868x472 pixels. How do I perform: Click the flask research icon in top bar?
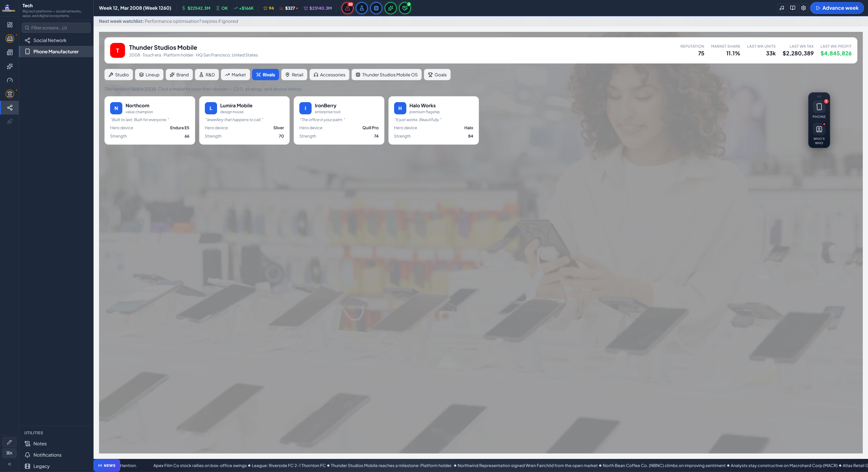(362, 8)
